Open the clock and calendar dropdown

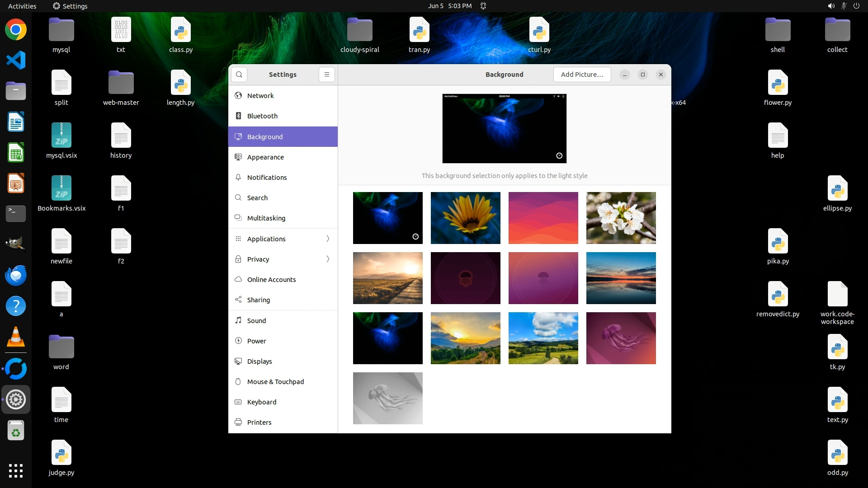point(449,6)
